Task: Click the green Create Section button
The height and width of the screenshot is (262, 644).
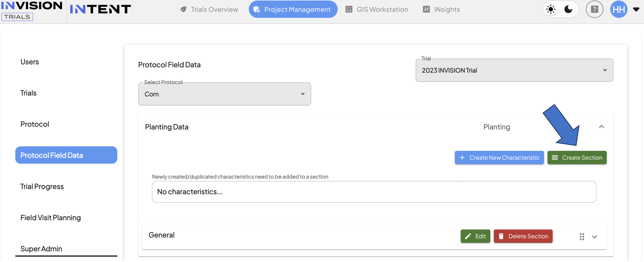Action: pyautogui.click(x=577, y=158)
